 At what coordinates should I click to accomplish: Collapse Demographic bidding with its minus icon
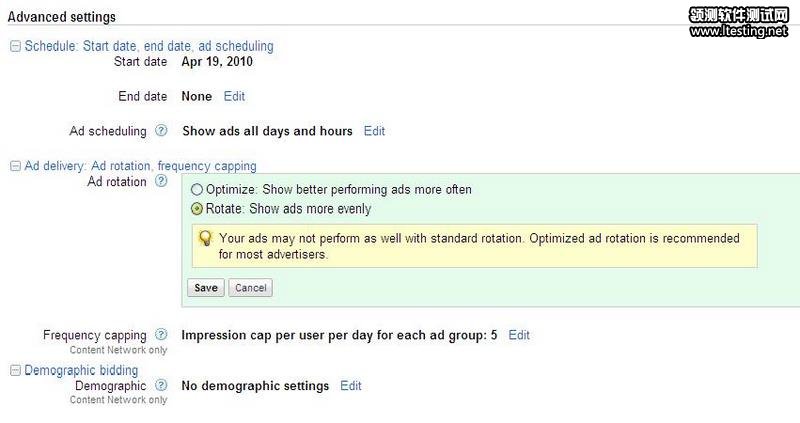[x=15, y=370]
